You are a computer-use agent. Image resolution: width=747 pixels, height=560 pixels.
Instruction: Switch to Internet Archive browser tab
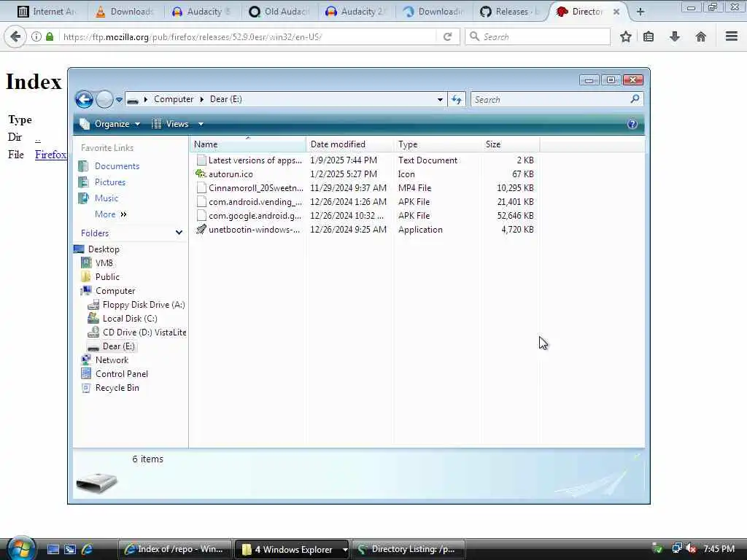[46, 12]
